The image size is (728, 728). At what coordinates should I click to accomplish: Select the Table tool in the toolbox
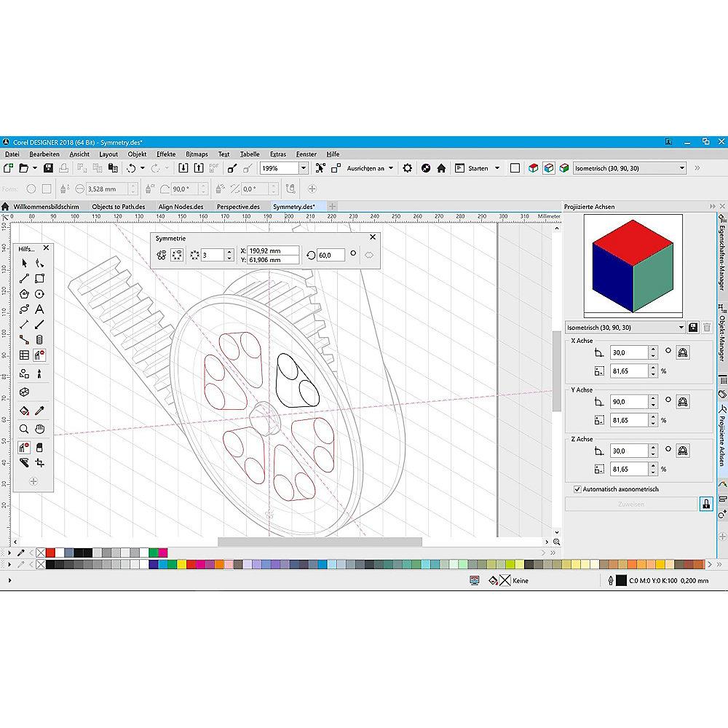tap(24, 355)
